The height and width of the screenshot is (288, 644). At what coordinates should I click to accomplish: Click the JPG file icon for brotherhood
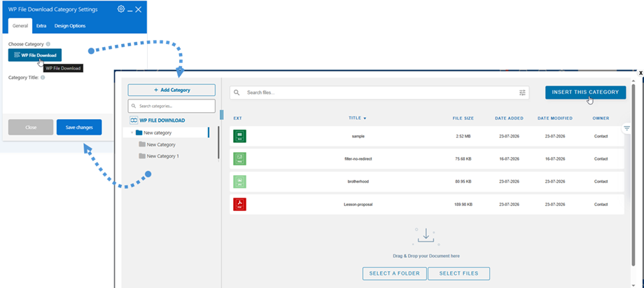[239, 181]
